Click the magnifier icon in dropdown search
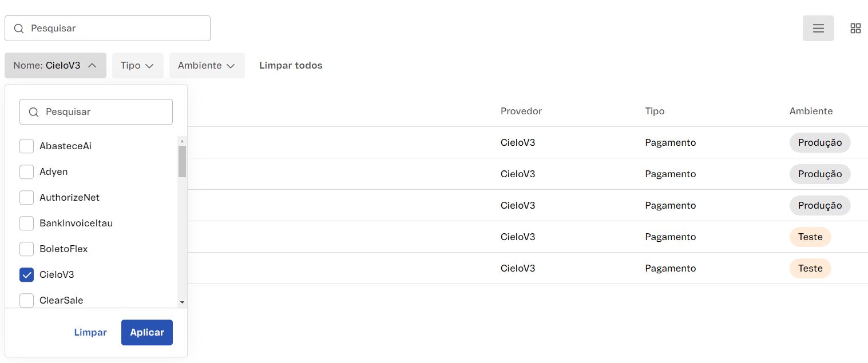 [34, 112]
